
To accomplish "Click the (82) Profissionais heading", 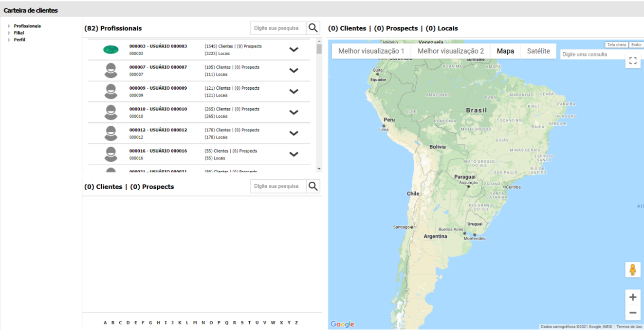I will click(x=113, y=28).
